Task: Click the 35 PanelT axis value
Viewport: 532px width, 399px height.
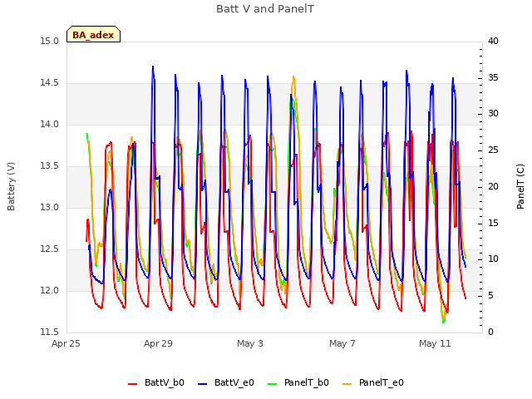Action: tap(493, 77)
